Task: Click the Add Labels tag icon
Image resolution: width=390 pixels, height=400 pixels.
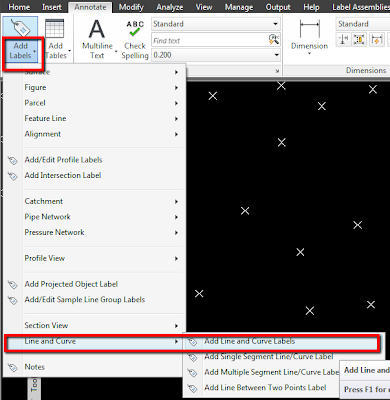Action: (x=20, y=27)
